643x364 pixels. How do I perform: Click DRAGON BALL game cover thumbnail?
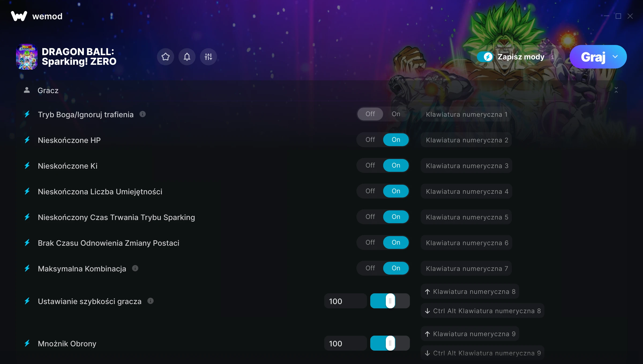point(27,57)
